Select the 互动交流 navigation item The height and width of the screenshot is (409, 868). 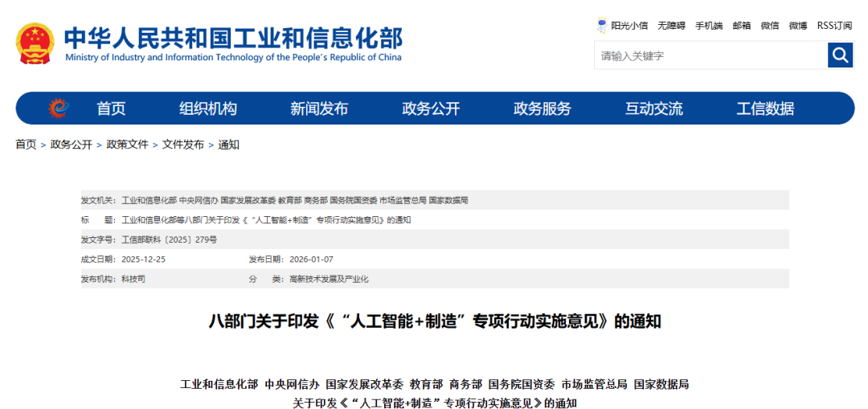(x=654, y=108)
